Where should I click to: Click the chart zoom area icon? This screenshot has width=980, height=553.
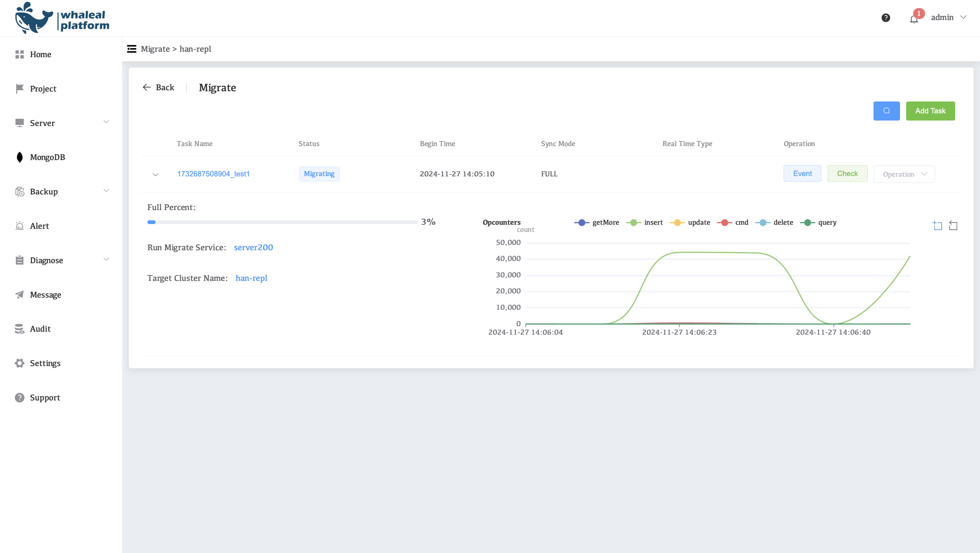(x=937, y=226)
